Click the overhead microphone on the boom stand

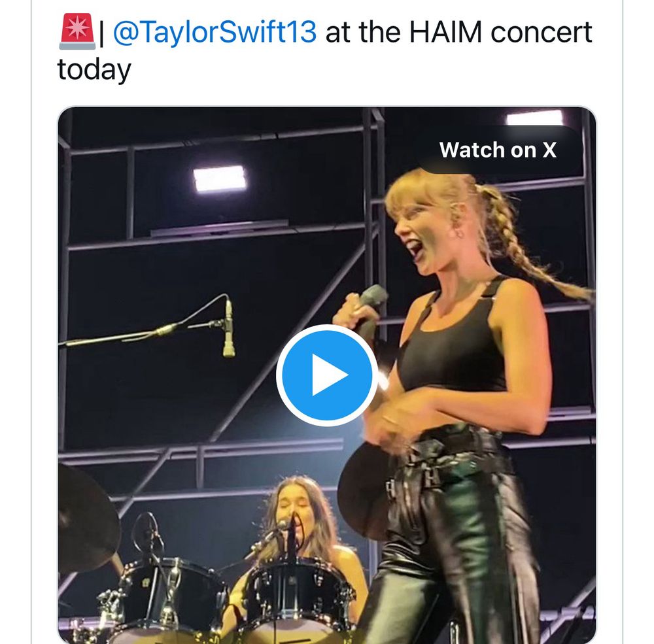229,329
